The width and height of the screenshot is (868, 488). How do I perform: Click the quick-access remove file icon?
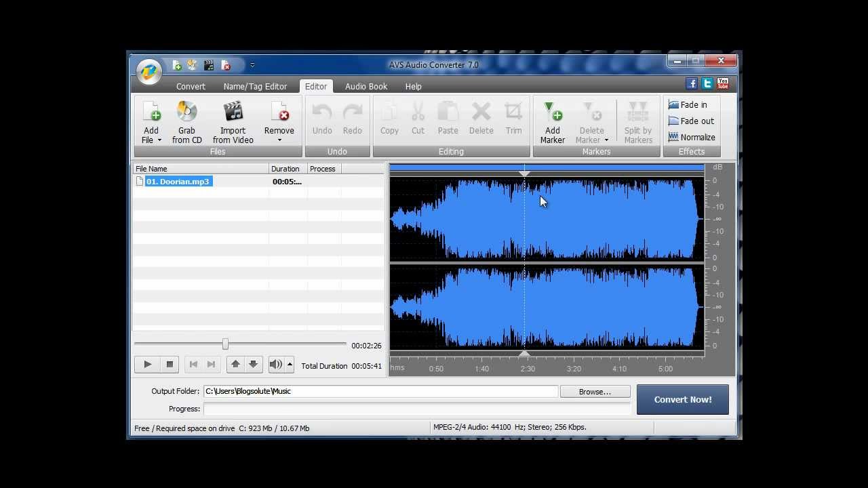click(x=226, y=66)
